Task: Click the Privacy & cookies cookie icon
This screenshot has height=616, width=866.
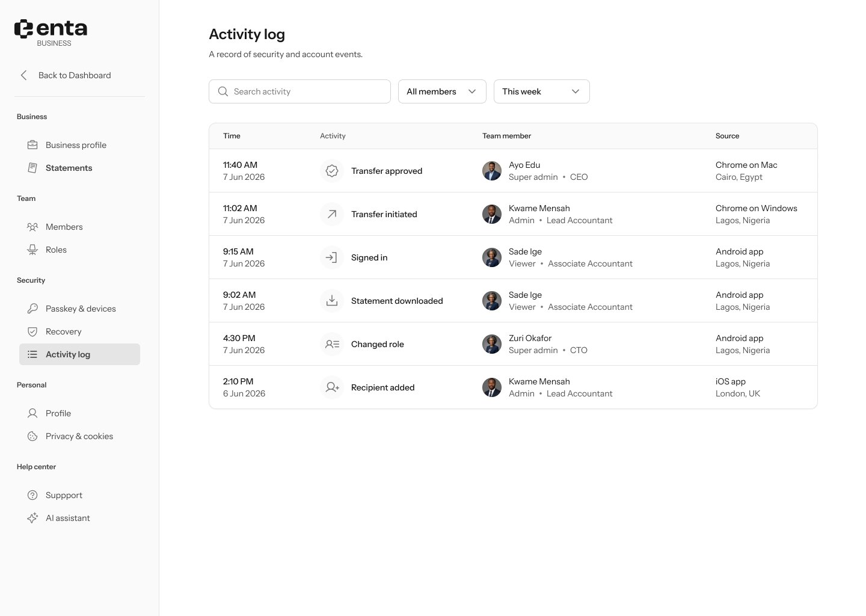Action: [32, 436]
